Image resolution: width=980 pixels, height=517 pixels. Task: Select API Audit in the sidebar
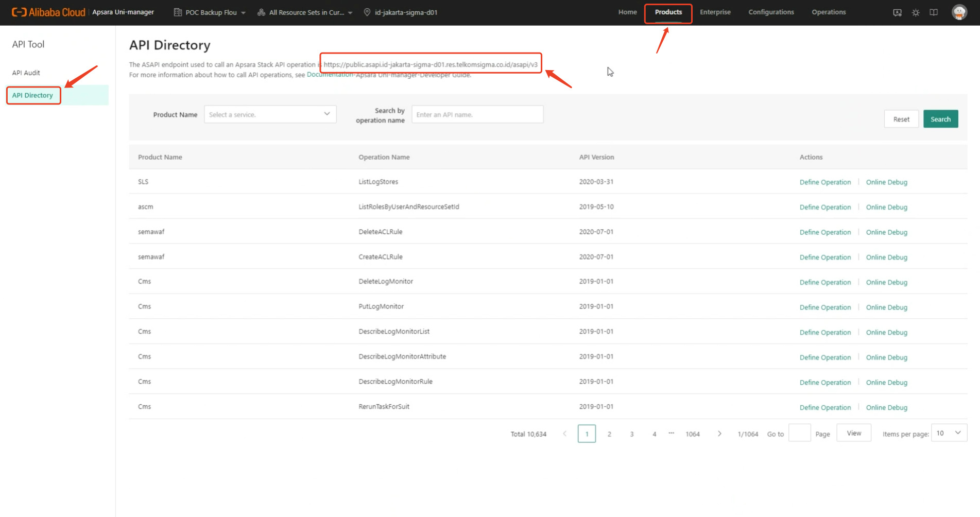(26, 73)
